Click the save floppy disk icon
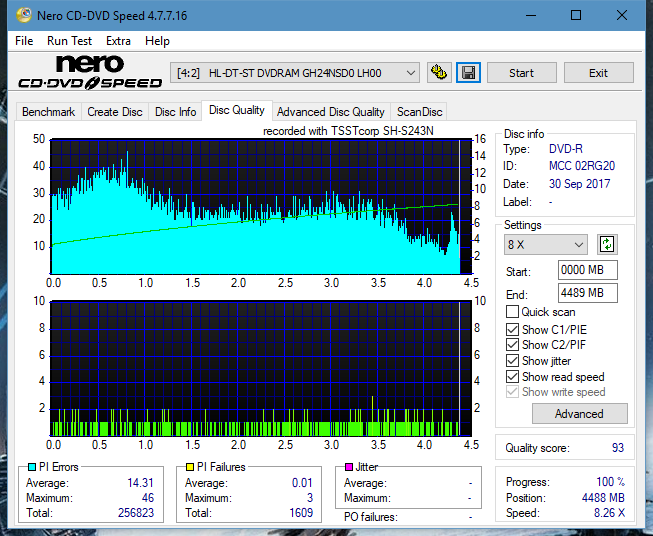 469,73
